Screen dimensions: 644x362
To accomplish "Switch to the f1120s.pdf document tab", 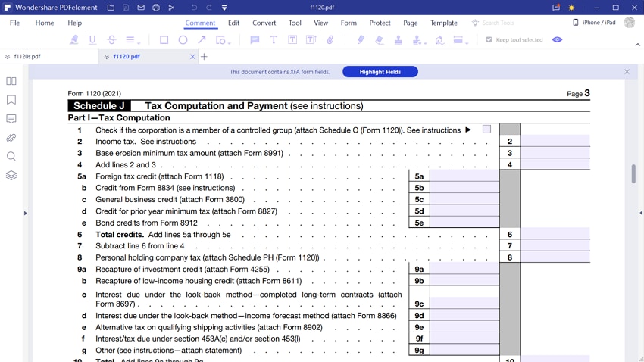I will [x=49, y=56].
